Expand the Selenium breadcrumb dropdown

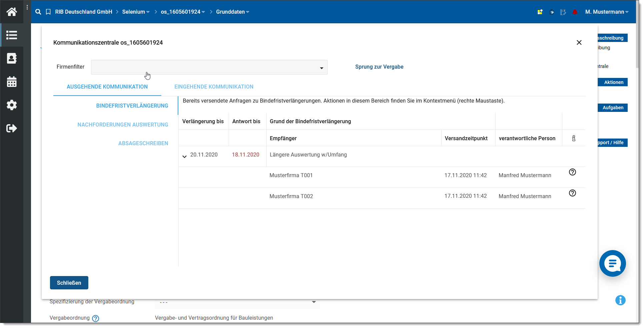136,12
